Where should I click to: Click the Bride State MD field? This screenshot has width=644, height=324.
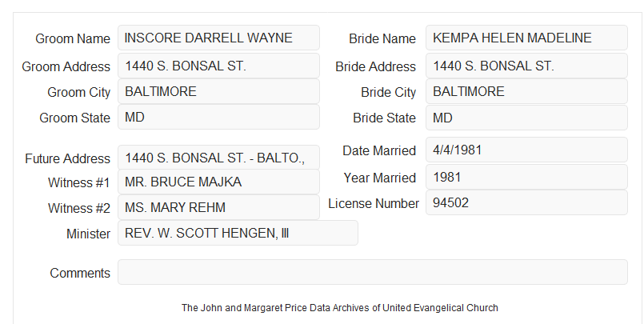click(526, 118)
